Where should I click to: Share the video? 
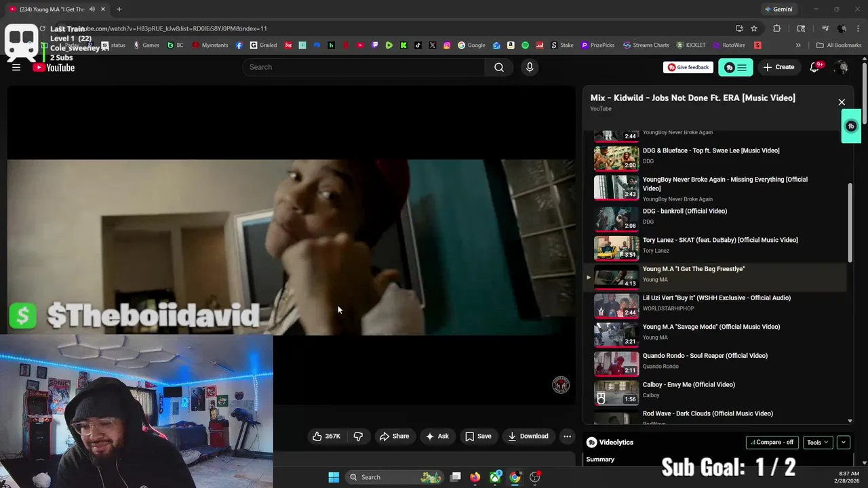tap(394, 436)
